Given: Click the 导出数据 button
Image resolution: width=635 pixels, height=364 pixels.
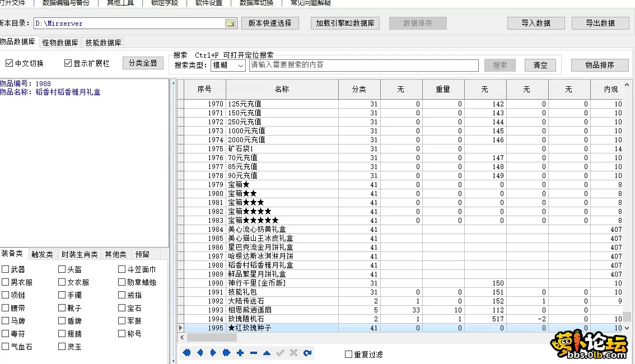Looking at the screenshot, I should [600, 23].
